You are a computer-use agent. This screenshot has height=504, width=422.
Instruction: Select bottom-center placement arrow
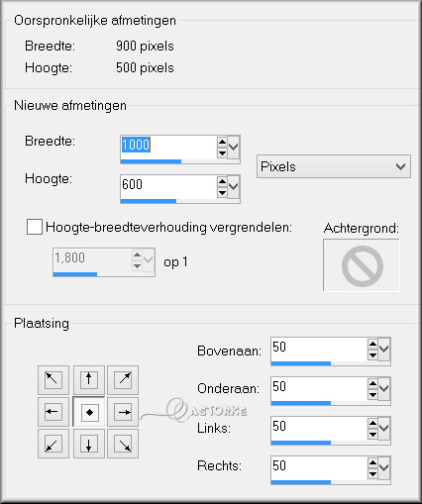(89, 444)
